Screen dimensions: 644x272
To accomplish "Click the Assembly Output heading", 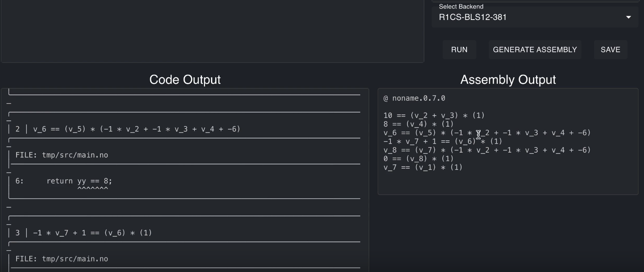I will pos(508,79).
